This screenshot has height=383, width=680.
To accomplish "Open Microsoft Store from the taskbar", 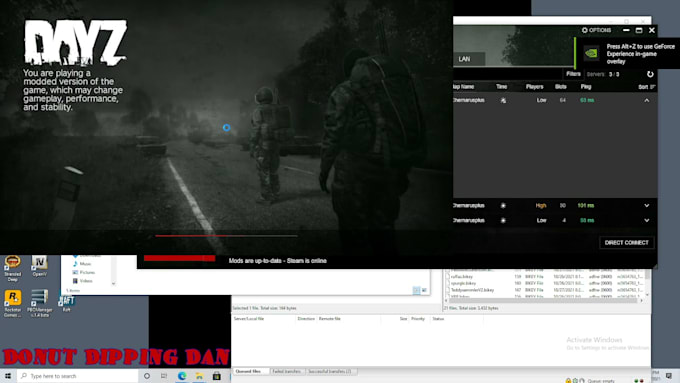I will click(x=216, y=376).
